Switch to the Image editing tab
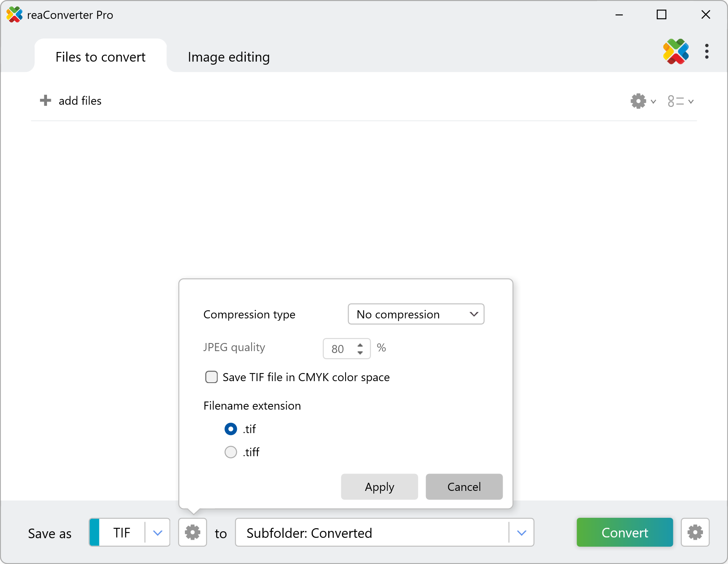The width and height of the screenshot is (728, 564). 228,57
